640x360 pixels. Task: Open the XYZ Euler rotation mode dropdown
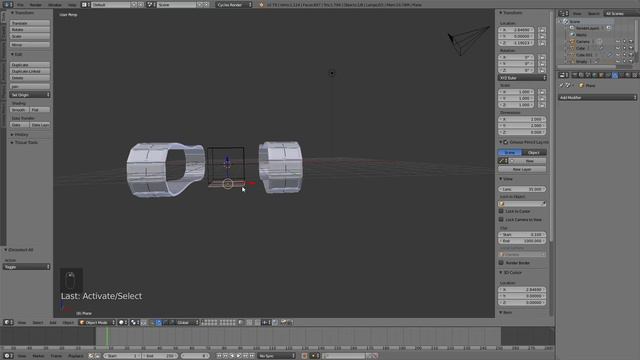(522, 78)
